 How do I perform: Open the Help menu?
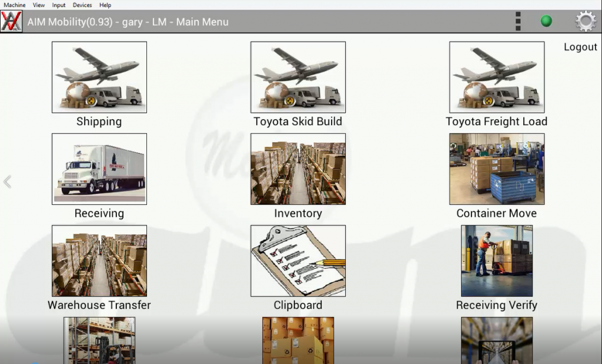pos(105,5)
